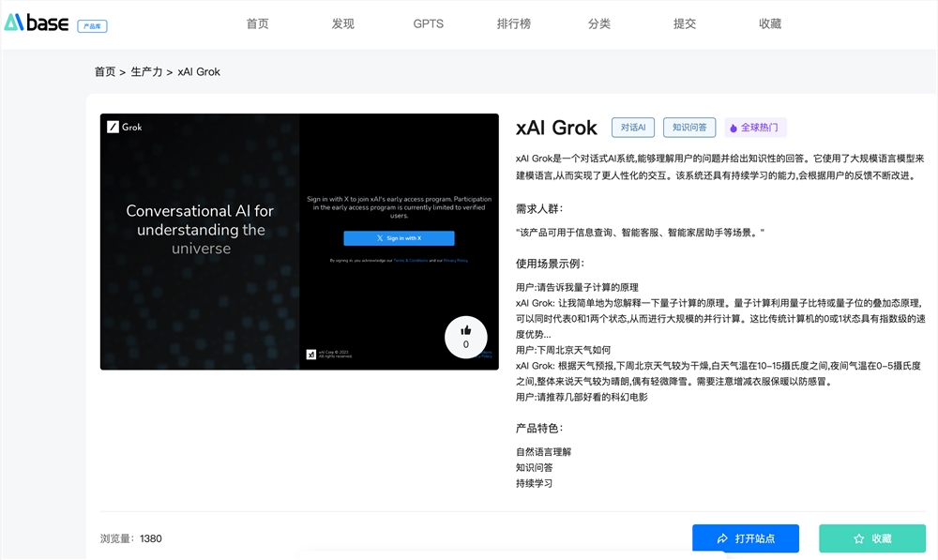Click the 用户:下周北京天气如何 line

tap(563, 350)
